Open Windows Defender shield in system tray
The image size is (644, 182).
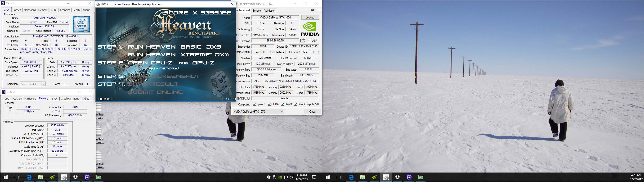[x=269, y=177]
